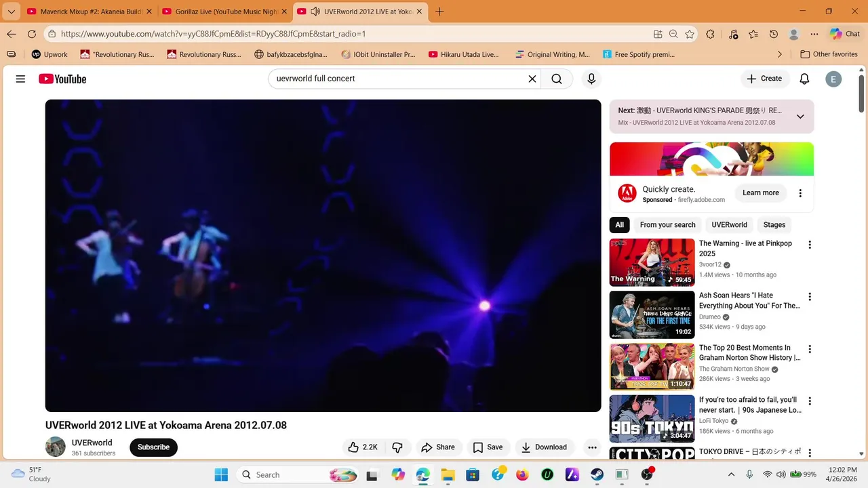The width and height of the screenshot is (868, 488).
Task: Open the Hikaru Utada Live bookmark
Action: pyautogui.click(x=464, y=54)
